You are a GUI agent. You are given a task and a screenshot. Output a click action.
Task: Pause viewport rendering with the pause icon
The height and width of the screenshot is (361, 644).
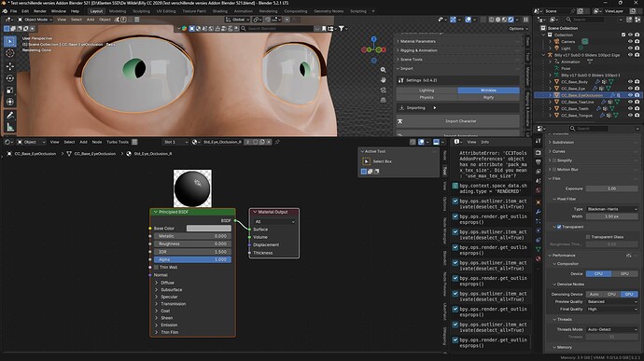[525, 20]
